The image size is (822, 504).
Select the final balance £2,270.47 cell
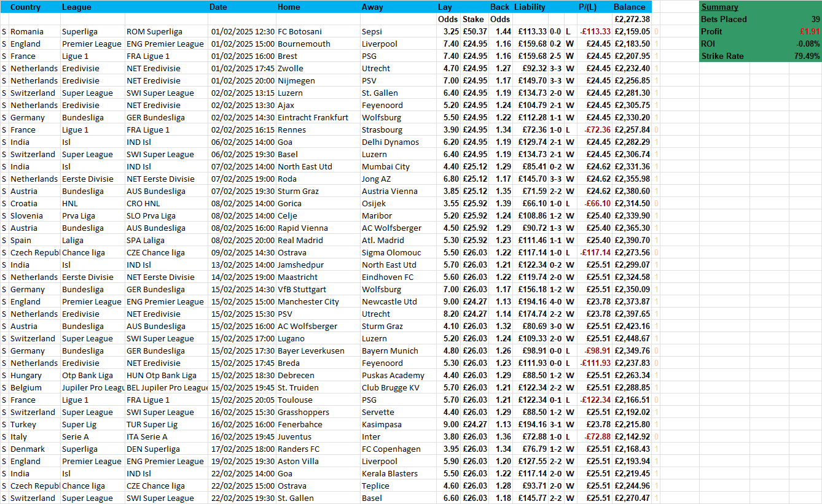coord(632,498)
